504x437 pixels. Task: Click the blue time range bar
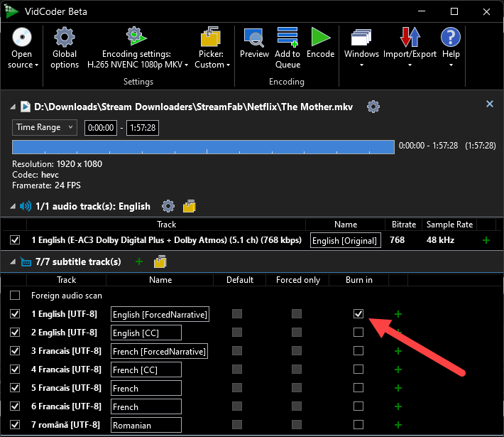click(203, 146)
